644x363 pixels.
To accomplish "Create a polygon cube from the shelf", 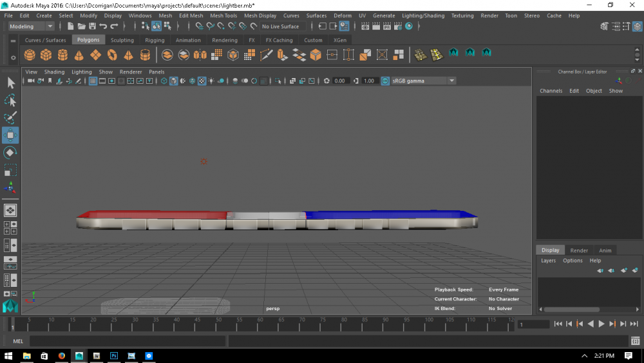I will click(x=46, y=55).
